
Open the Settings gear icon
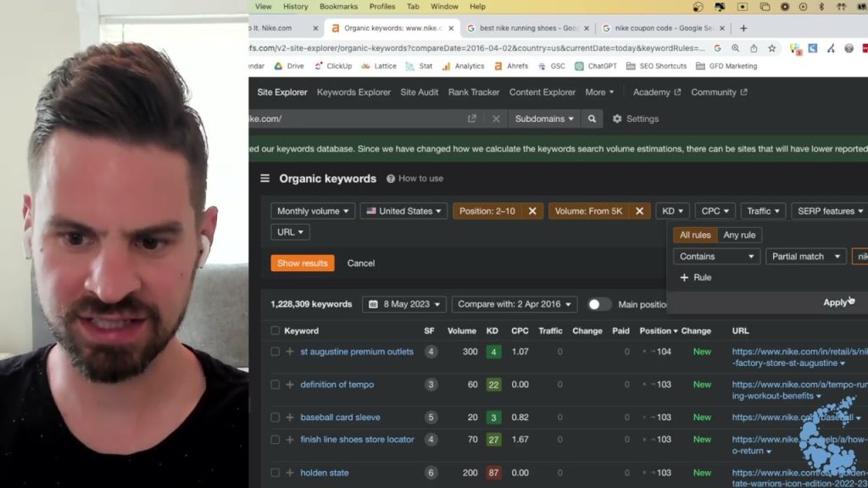[617, 119]
